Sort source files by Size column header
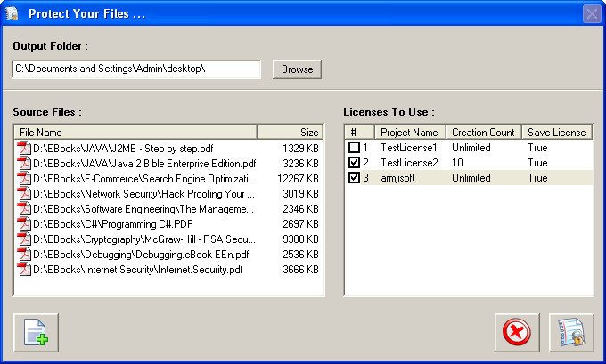 (x=291, y=132)
